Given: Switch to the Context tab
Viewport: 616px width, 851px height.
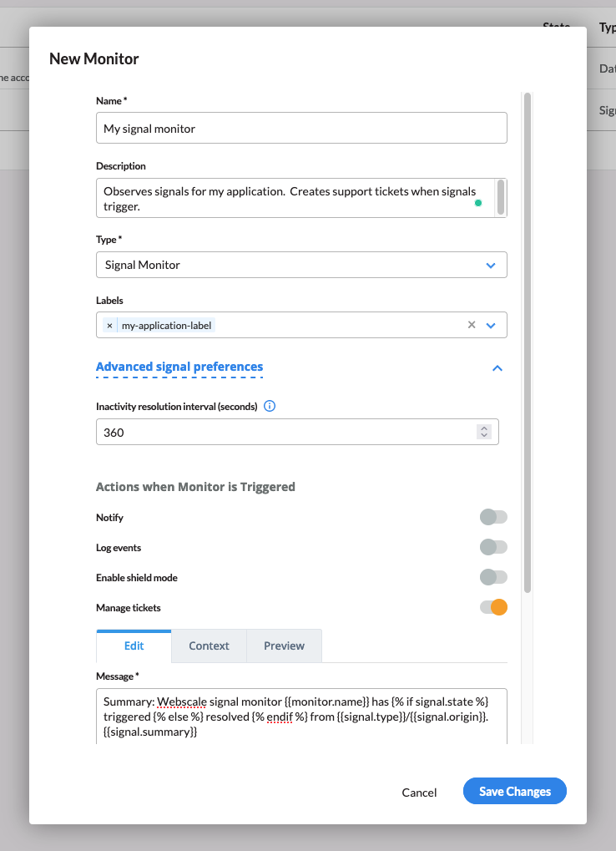Looking at the screenshot, I should pyautogui.click(x=209, y=646).
